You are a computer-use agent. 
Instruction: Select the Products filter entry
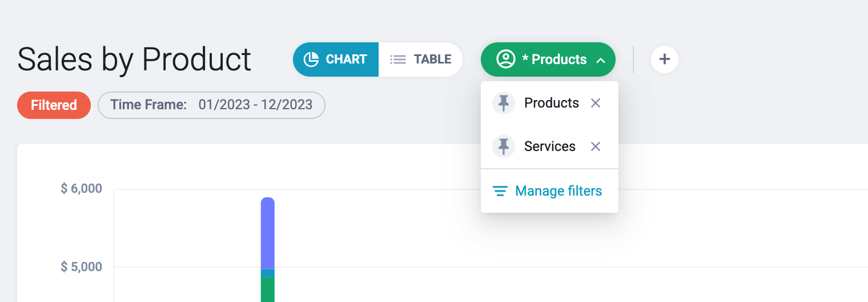click(552, 103)
